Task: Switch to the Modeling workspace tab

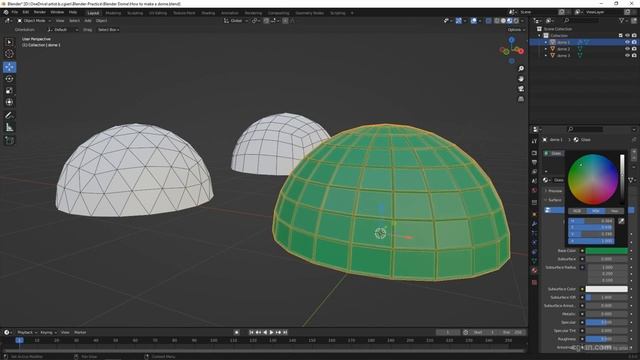Action: click(x=113, y=13)
